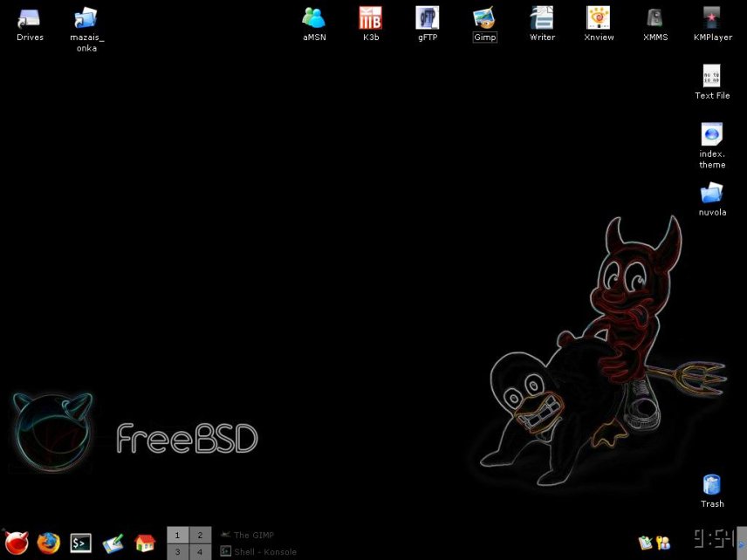The height and width of the screenshot is (560, 747).
Task: Switch to virtual desktop 4
Action: click(x=200, y=552)
